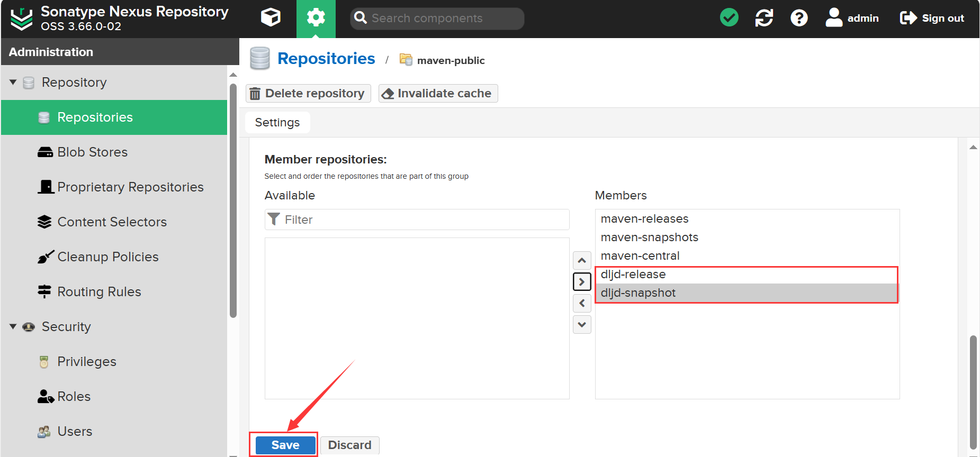
Task: Check the green system status icon
Action: pyautogui.click(x=729, y=18)
